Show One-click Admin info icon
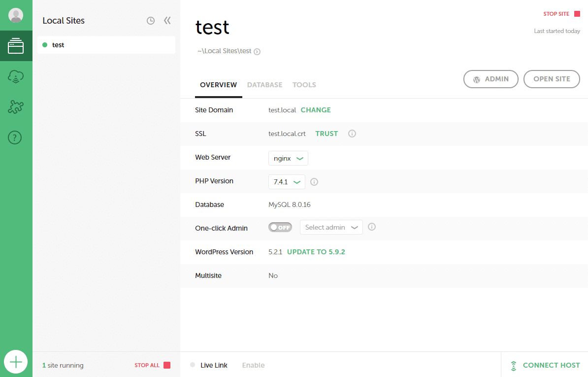The height and width of the screenshot is (377, 588). click(372, 227)
